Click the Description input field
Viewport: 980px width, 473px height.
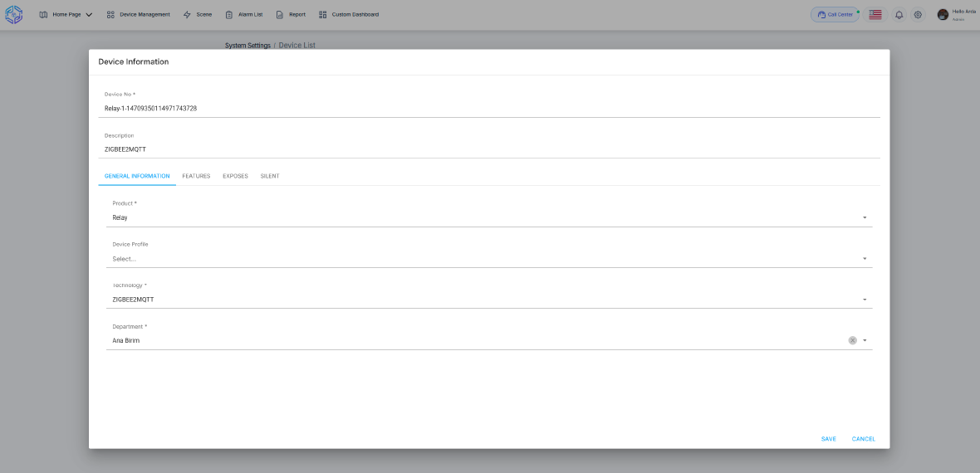490,149
